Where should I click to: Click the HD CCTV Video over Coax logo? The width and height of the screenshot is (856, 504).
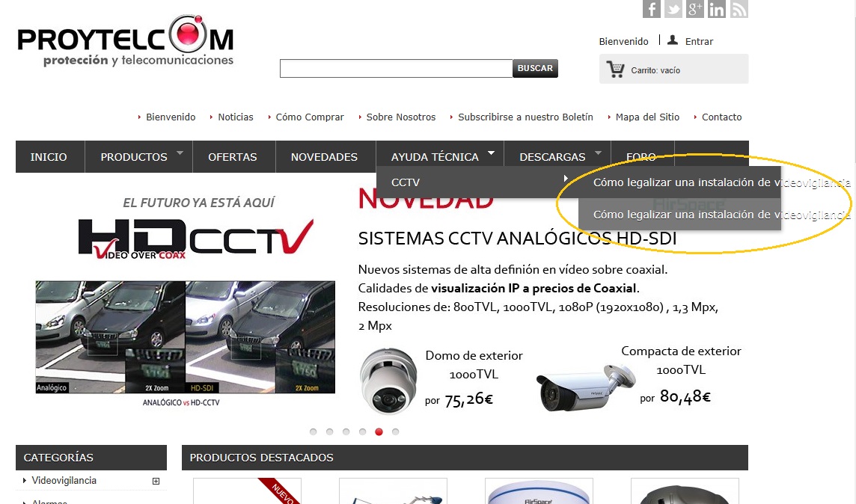pyautogui.click(x=196, y=238)
